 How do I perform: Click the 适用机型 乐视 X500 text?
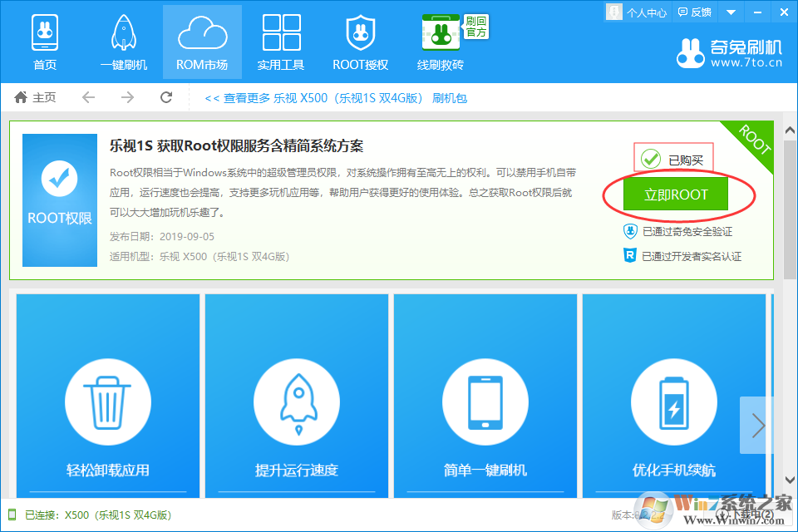(199, 257)
